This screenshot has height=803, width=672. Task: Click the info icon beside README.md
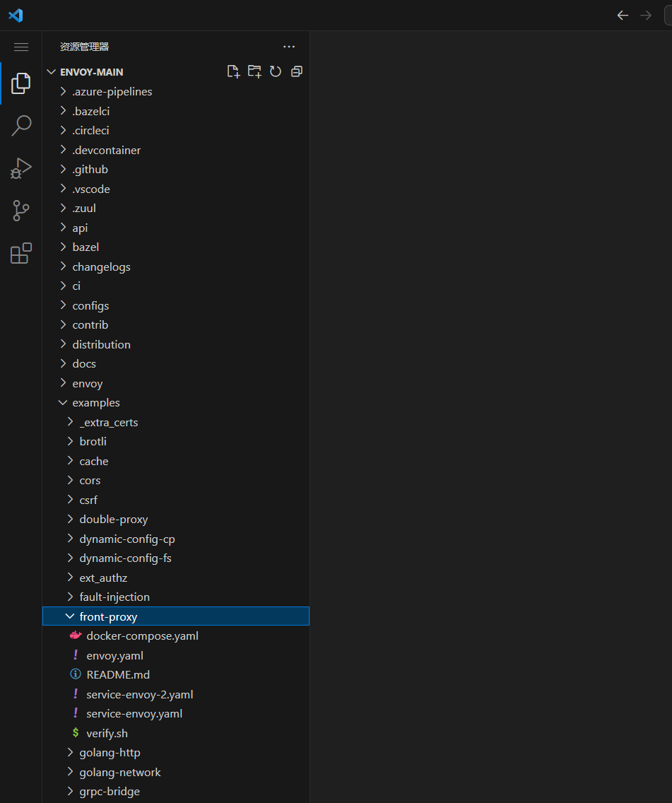(76, 674)
